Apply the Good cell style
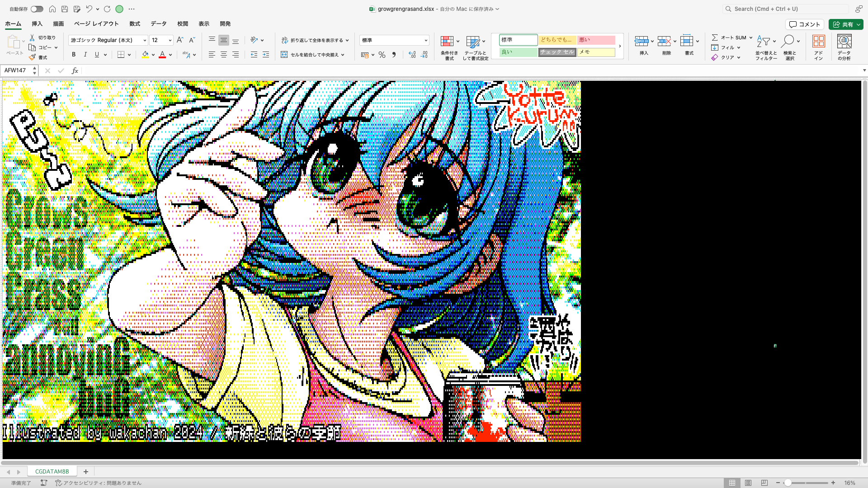This screenshot has height=488, width=868. pyautogui.click(x=518, y=52)
